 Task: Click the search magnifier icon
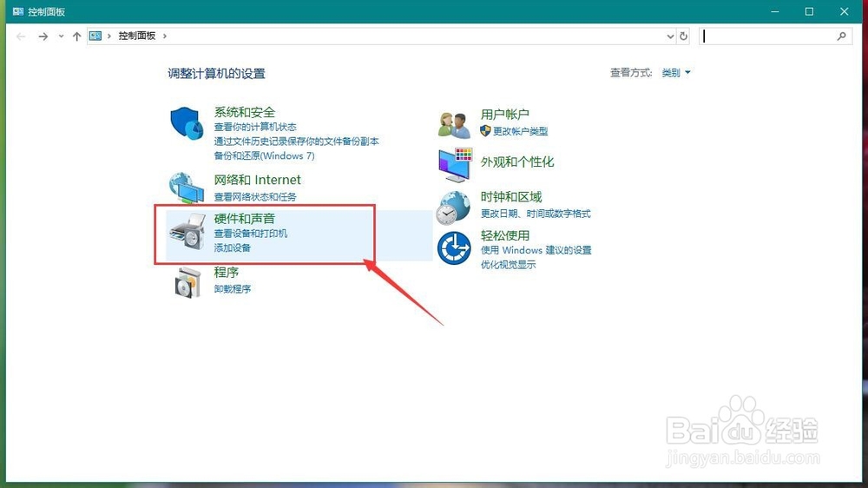(841, 36)
